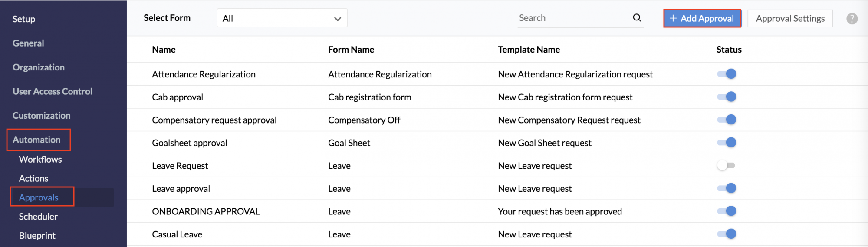Open the Select Form dropdown
This screenshot has width=868, height=247.
click(282, 18)
